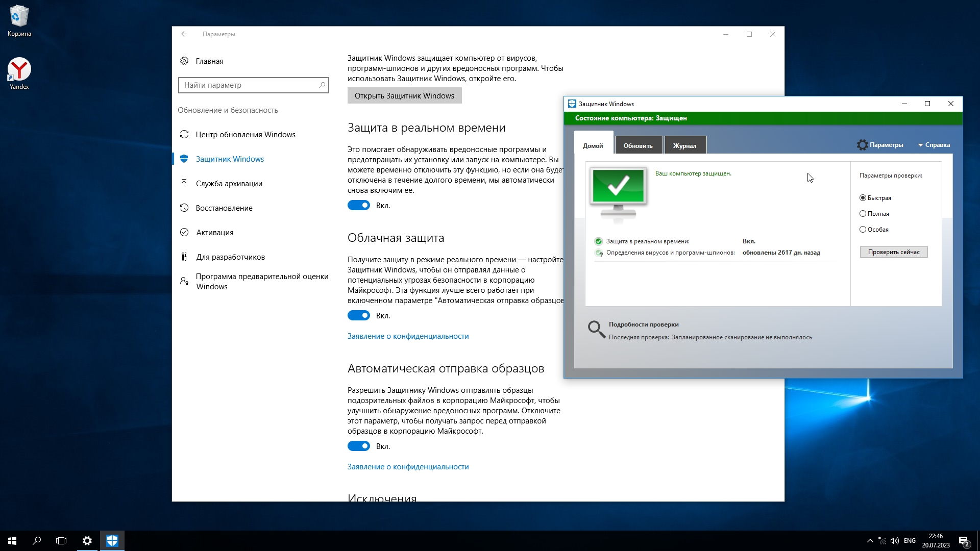Image resolution: width=980 pixels, height=551 pixels.
Task: Open the notification center icon
Action: coord(963,541)
